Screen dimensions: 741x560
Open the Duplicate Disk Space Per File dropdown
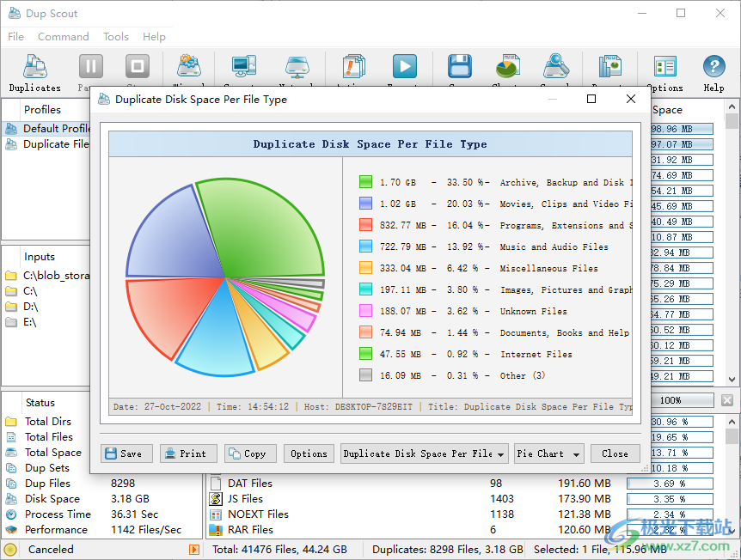point(425,453)
